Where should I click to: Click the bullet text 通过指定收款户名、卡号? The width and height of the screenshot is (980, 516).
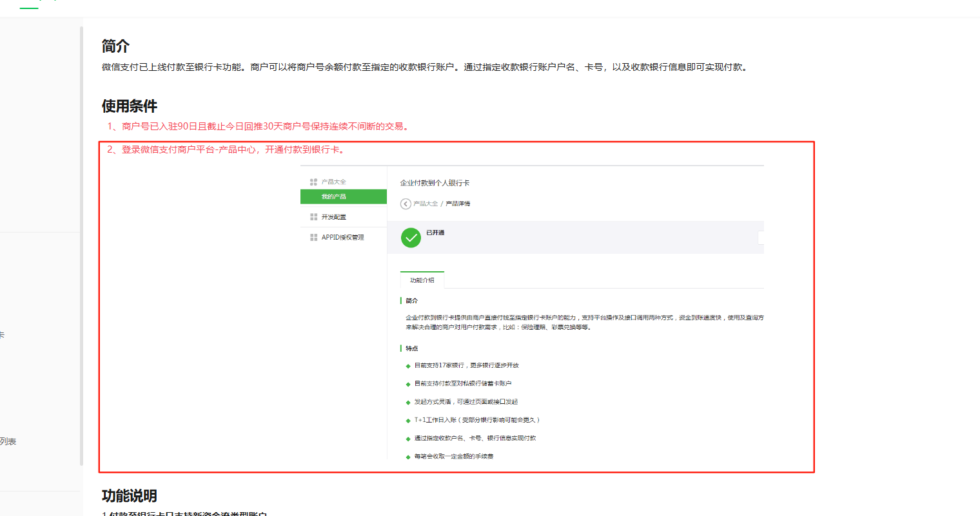point(475,438)
